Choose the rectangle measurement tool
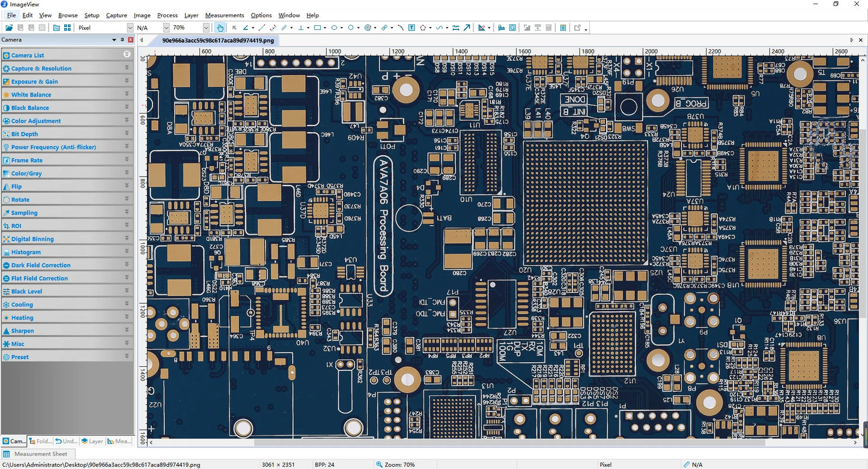 (318, 28)
